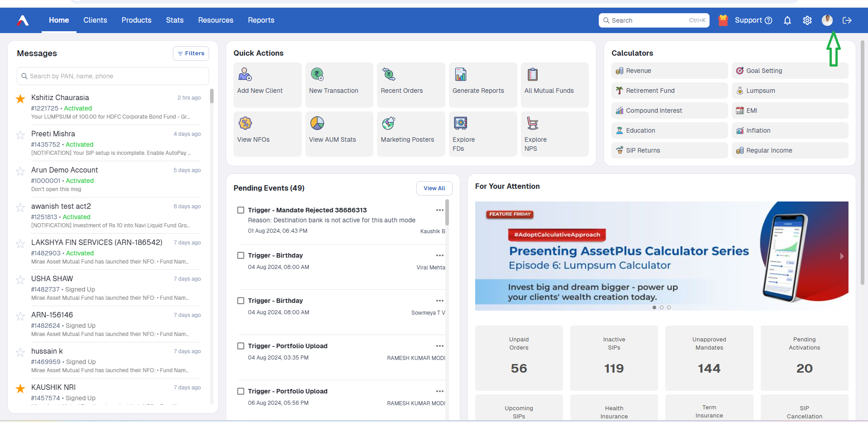Go to the Home tab

click(x=59, y=20)
